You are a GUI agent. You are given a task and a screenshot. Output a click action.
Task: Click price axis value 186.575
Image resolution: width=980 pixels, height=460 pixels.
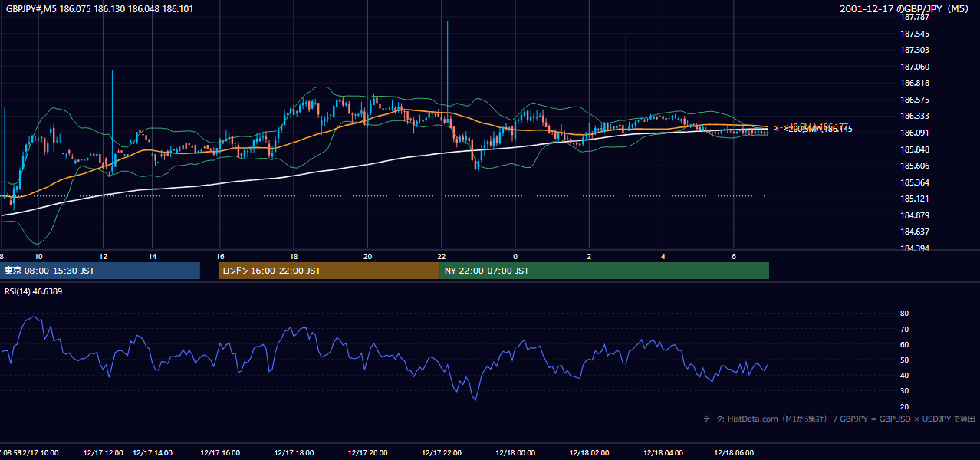[914, 100]
